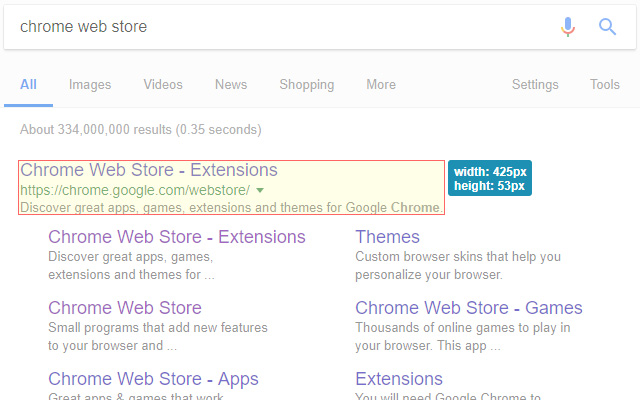Open the indented Chrome Web Store - Extensions sitelink

[177, 237]
